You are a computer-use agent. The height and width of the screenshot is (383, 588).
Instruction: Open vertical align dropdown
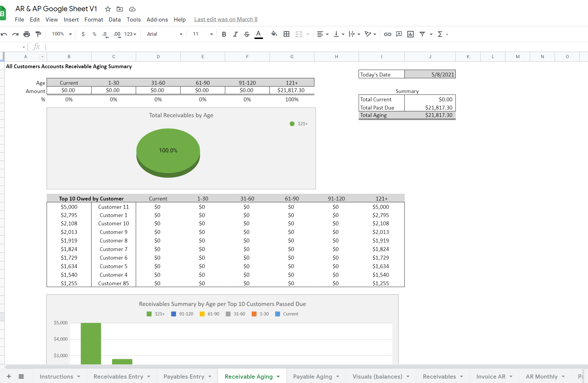click(x=339, y=34)
